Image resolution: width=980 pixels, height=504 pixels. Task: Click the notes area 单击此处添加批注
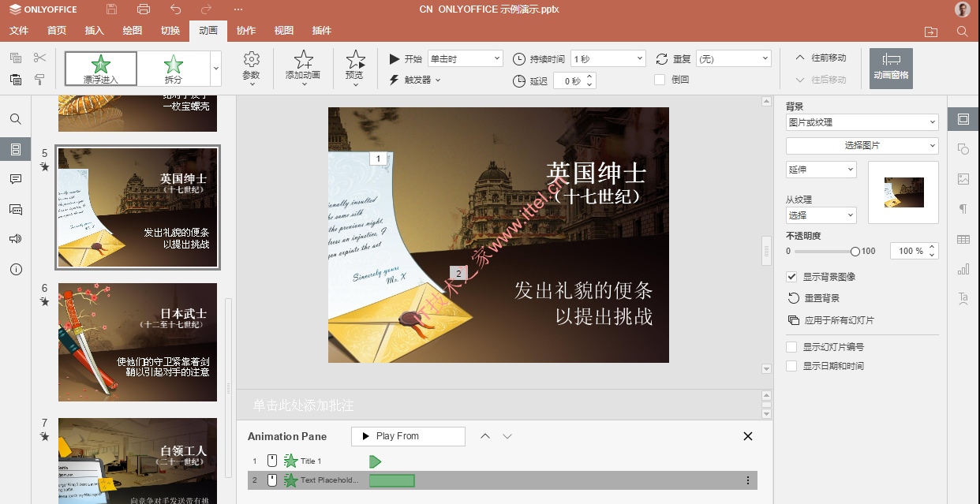coord(304,405)
